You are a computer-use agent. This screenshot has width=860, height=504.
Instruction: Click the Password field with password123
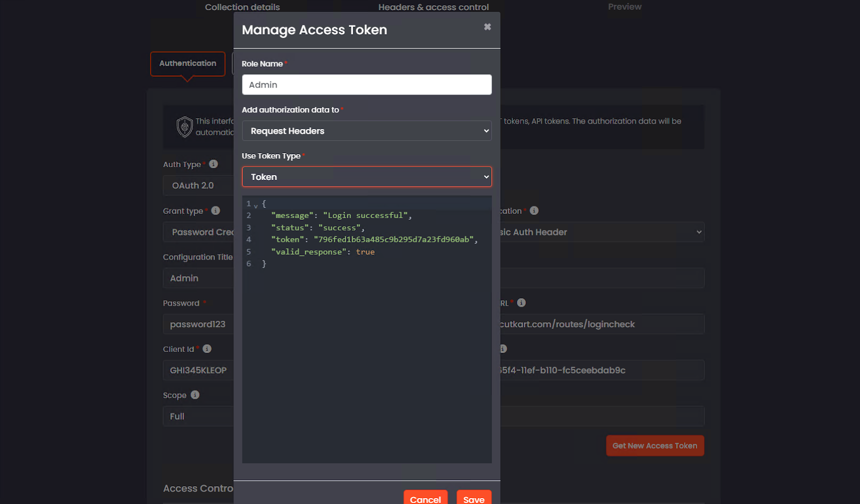coord(198,324)
